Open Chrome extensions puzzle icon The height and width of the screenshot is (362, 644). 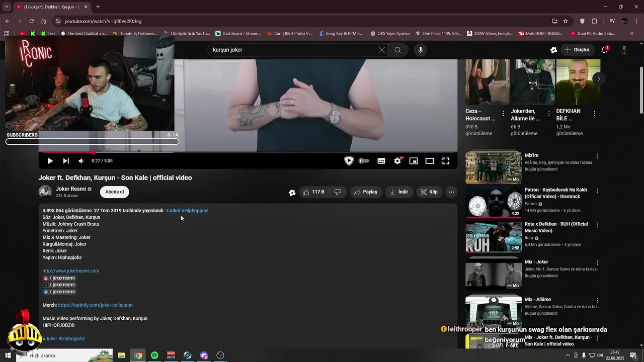tap(595, 21)
